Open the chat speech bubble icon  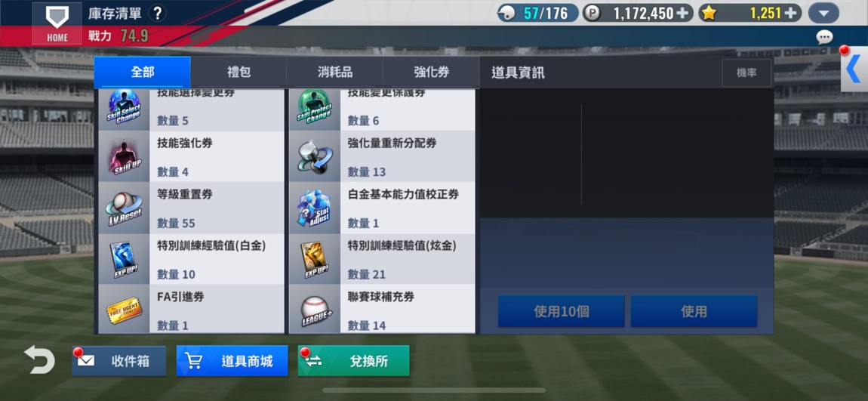tap(824, 37)
